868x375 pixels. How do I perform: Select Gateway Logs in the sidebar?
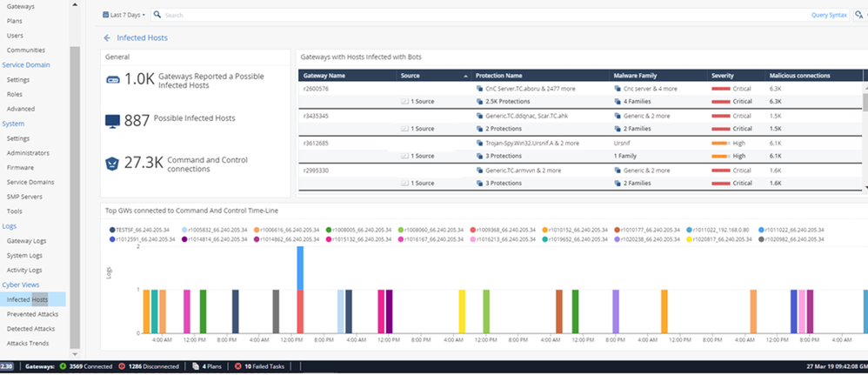25,240
